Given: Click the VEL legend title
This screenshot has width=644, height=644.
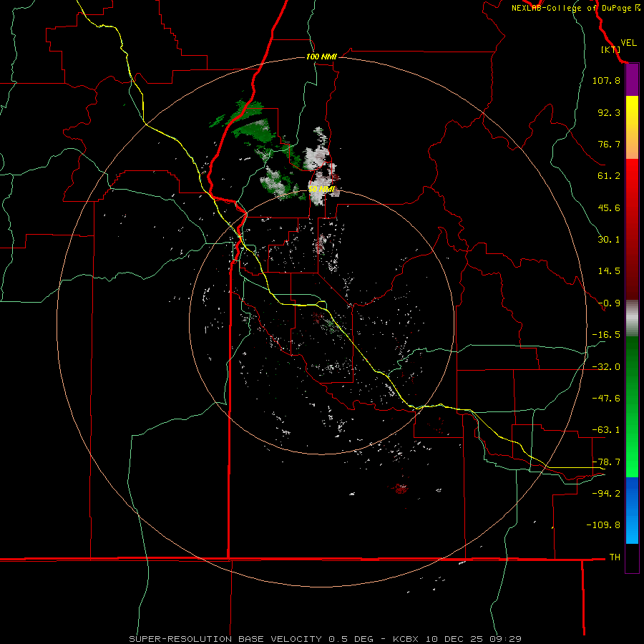Looking at the screenshot, I should 629,43.
